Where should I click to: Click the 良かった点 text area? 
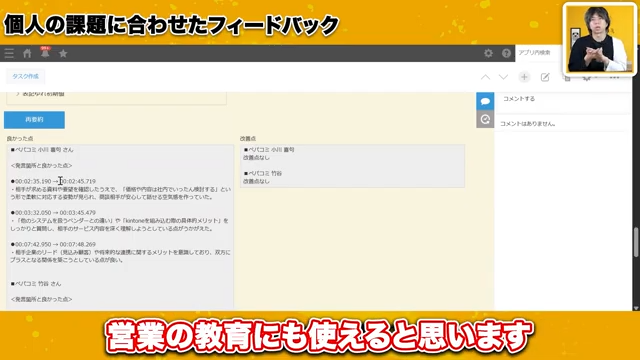(120, 227)
